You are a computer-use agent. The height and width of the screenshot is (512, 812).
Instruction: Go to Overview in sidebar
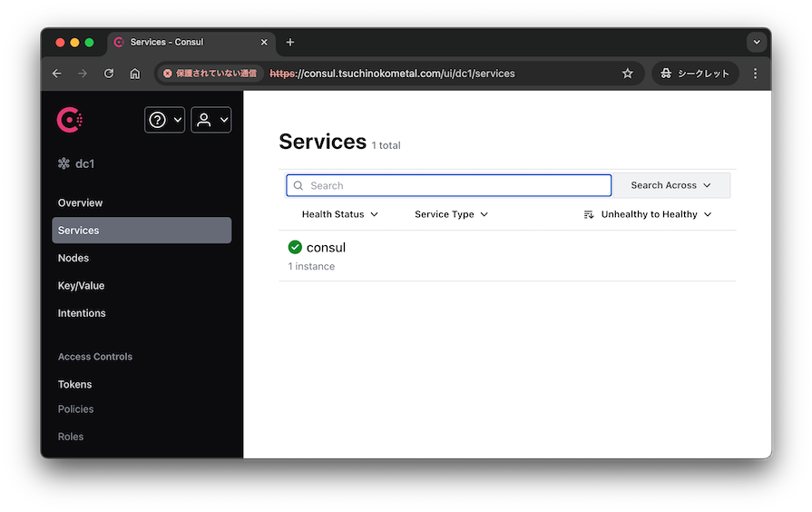pos(80,202)
